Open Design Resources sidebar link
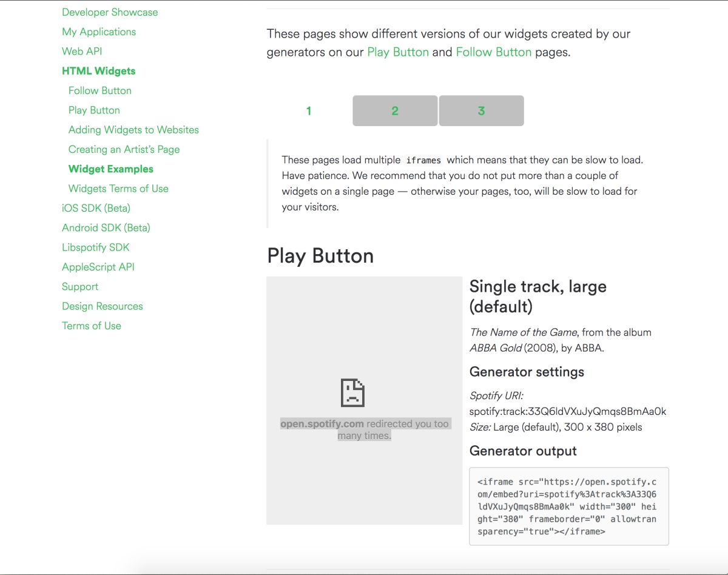This screenshot has height=575, width=728. [103, 306]
